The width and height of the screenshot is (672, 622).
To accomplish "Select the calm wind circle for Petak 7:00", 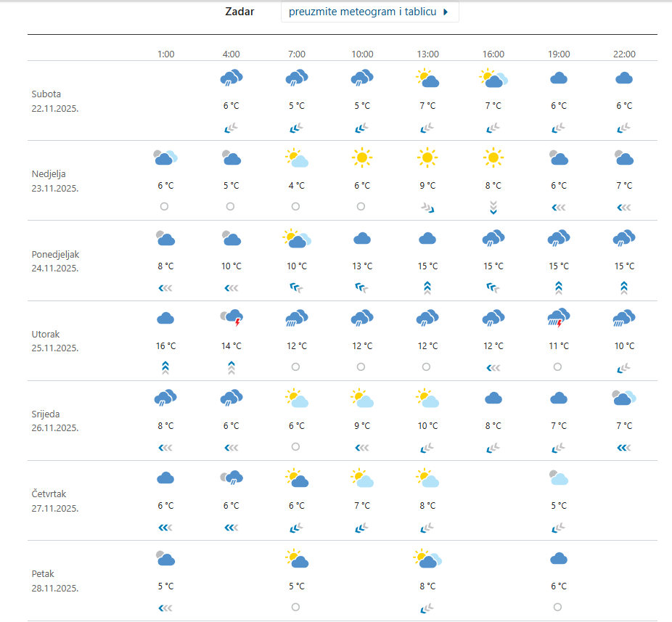I will coord(295,607).
